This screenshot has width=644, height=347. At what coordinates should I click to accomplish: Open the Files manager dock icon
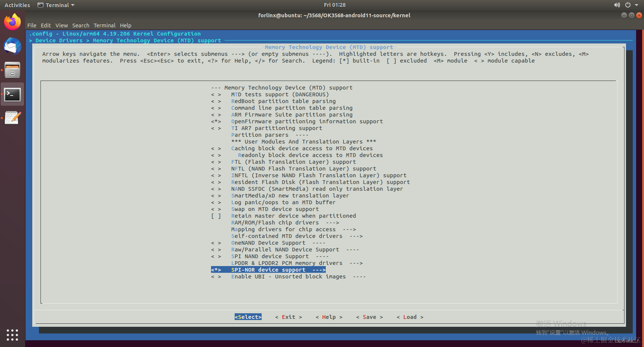pos(12,70)
